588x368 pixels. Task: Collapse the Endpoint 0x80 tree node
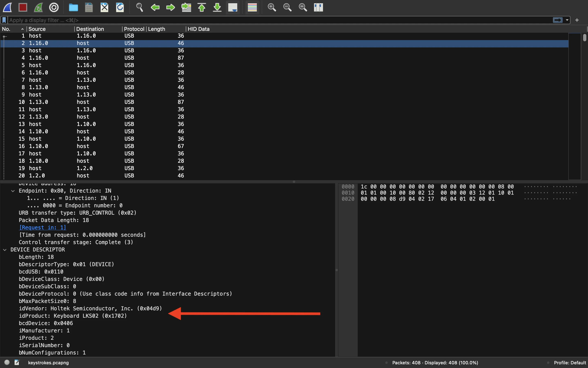(13, 191)
